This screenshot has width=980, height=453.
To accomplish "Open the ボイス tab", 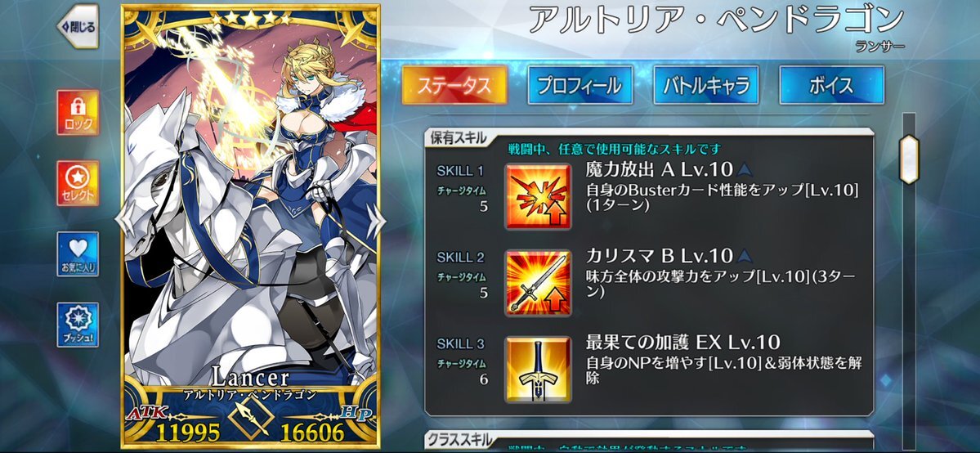I will 831,84.
